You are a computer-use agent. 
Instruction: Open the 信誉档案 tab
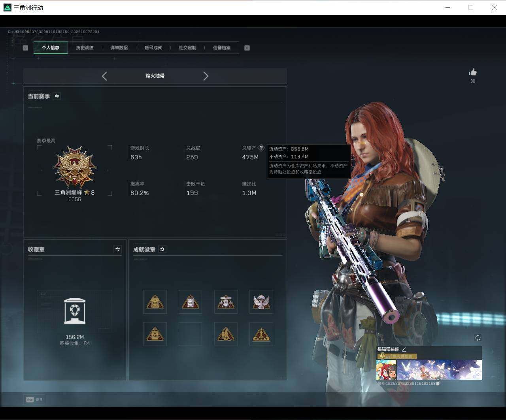coord(222,48)
